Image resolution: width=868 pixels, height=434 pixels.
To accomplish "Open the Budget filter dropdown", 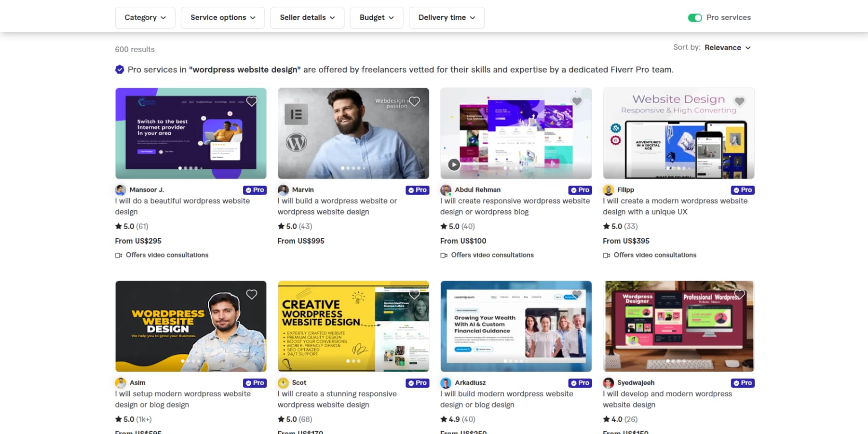I will pyautogui.click(x=376, y=17).
